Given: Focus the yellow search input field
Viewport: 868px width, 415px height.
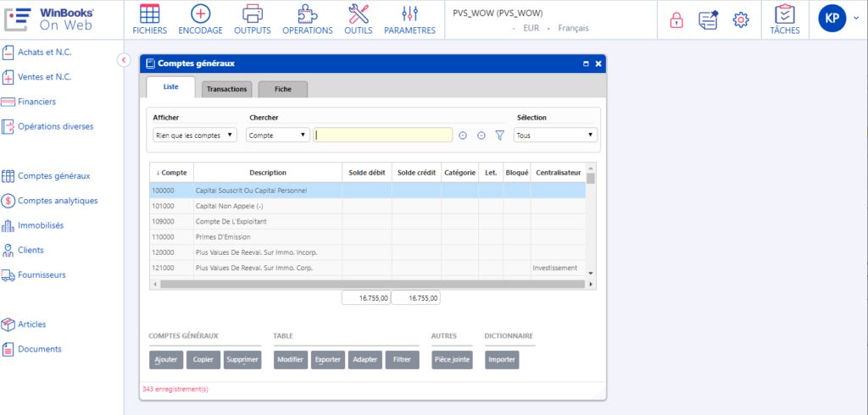Looking at the screenshot, I should [x=383, y=135].
